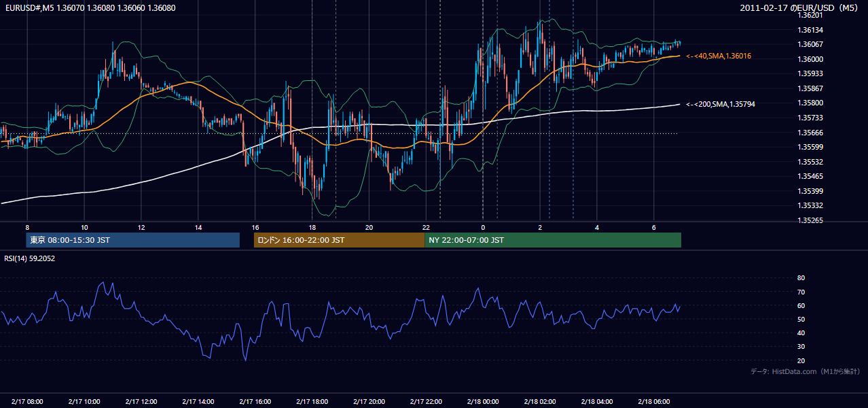Click price axis value 1.36134
This screenshot has width=868, height=408.
pos(810,30)
